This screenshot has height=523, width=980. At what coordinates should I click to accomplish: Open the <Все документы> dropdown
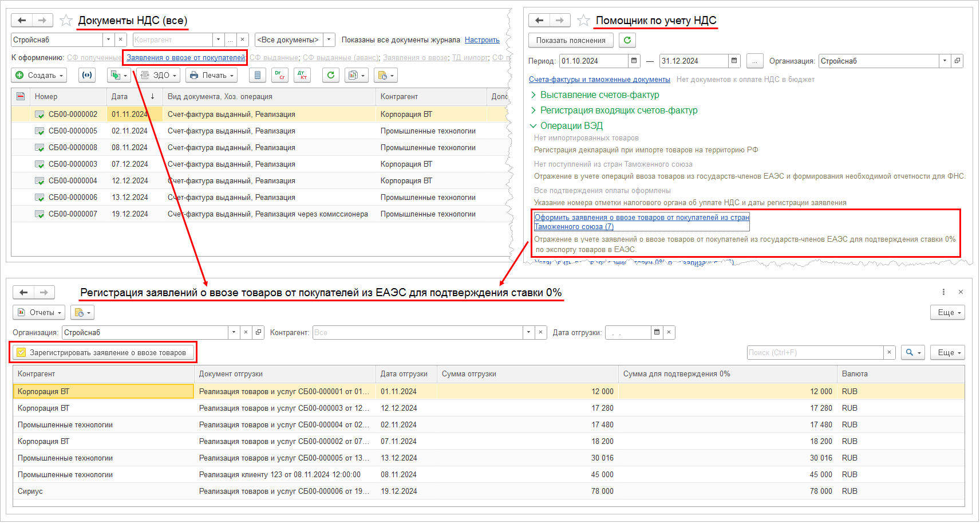click(329, 40)
